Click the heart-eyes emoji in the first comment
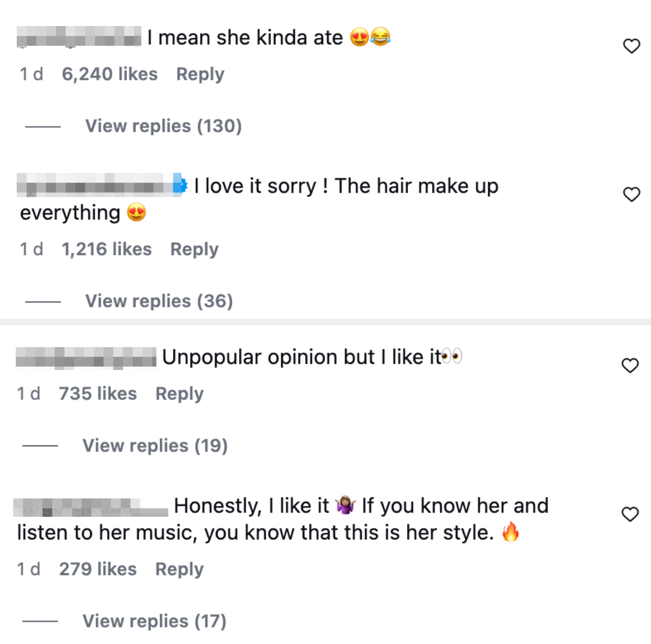651x644 pixels. [x=359, y=37]
